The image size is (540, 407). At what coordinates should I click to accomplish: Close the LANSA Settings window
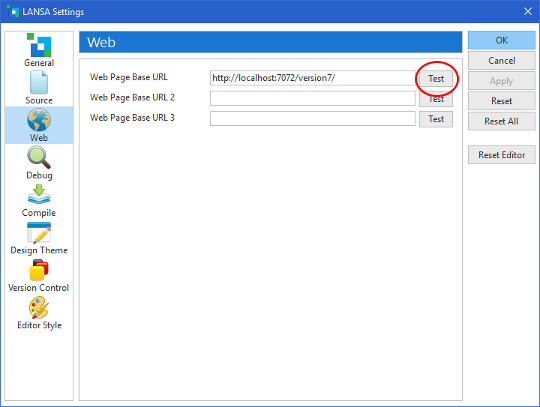[x=528, y=11]
